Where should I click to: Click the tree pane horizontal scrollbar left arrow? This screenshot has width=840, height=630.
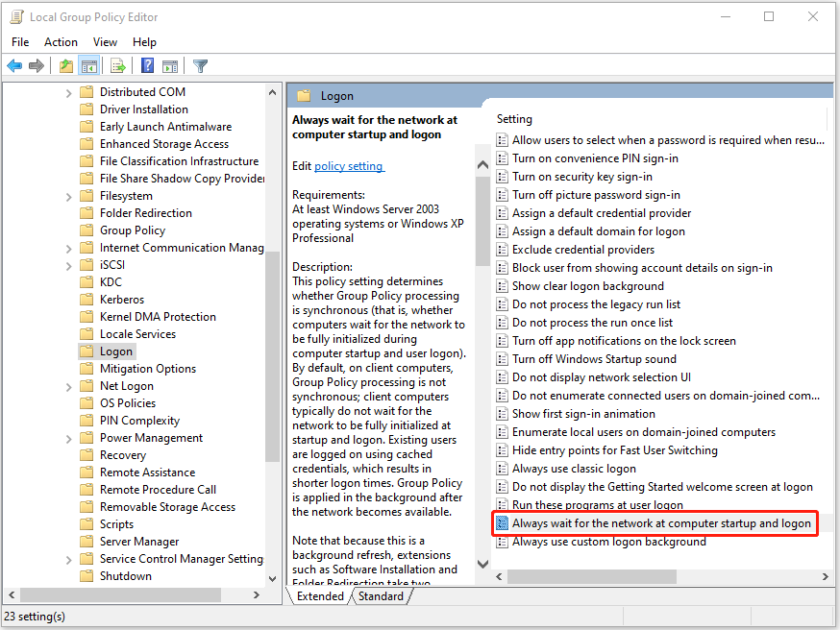12,594
